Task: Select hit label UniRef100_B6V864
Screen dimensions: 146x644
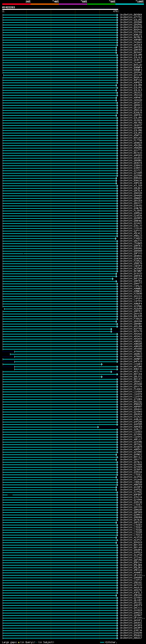Action: [x=131, y=15]
